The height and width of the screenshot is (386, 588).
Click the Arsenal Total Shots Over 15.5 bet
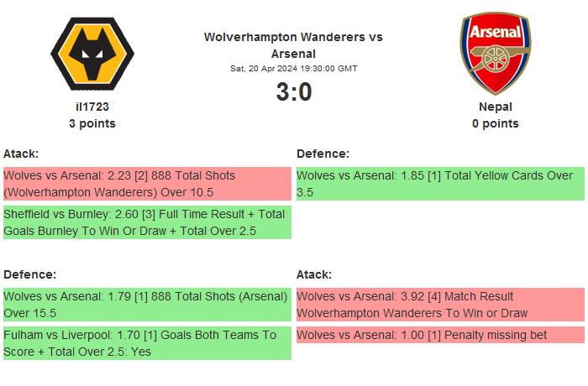point(147,305)
